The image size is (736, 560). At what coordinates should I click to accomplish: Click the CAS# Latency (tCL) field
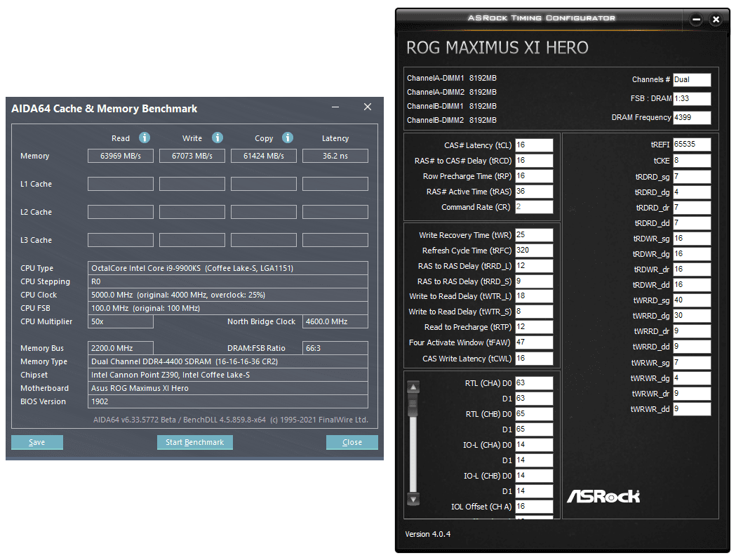(534, 145)
